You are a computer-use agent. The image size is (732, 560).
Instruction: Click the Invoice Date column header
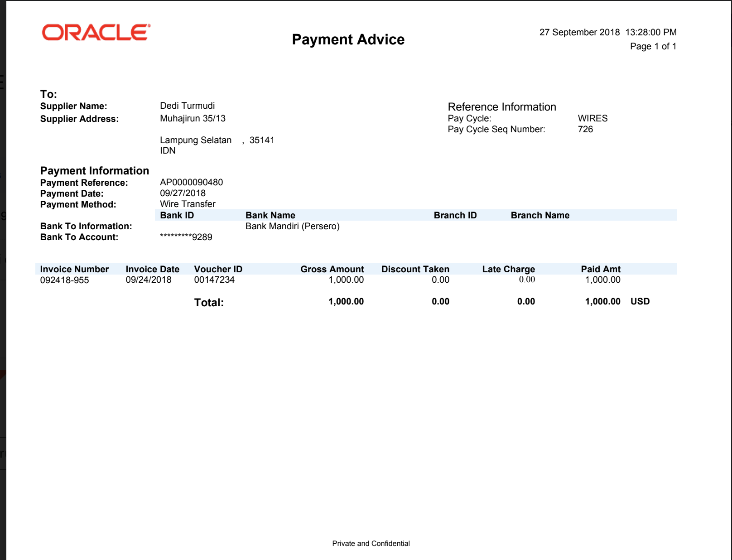[x=153, y=269]
